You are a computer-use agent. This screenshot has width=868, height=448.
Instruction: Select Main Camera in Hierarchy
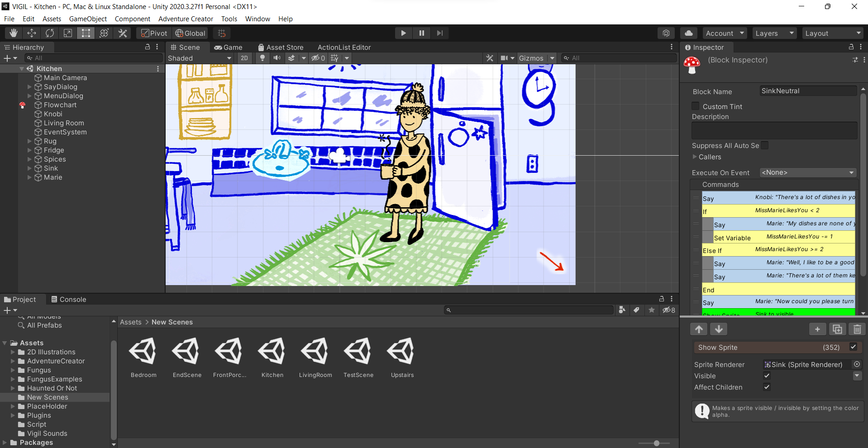click(x=65, y=78)
